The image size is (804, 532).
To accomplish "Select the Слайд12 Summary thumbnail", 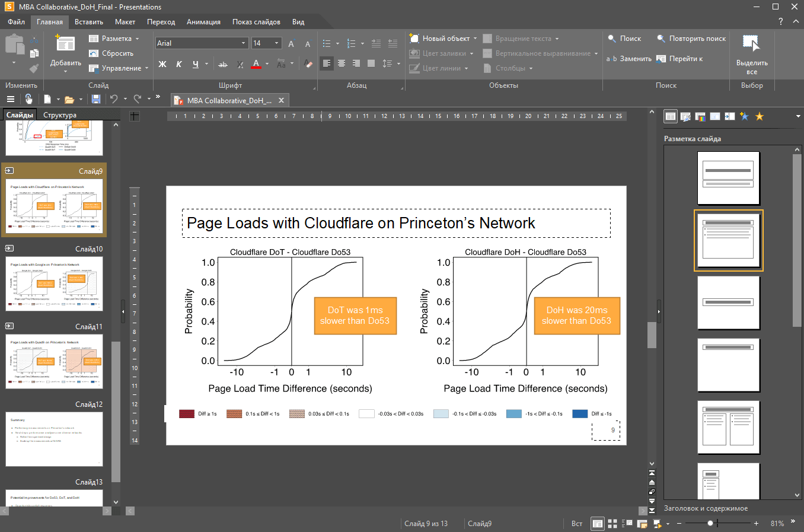I will coord(54,439).
